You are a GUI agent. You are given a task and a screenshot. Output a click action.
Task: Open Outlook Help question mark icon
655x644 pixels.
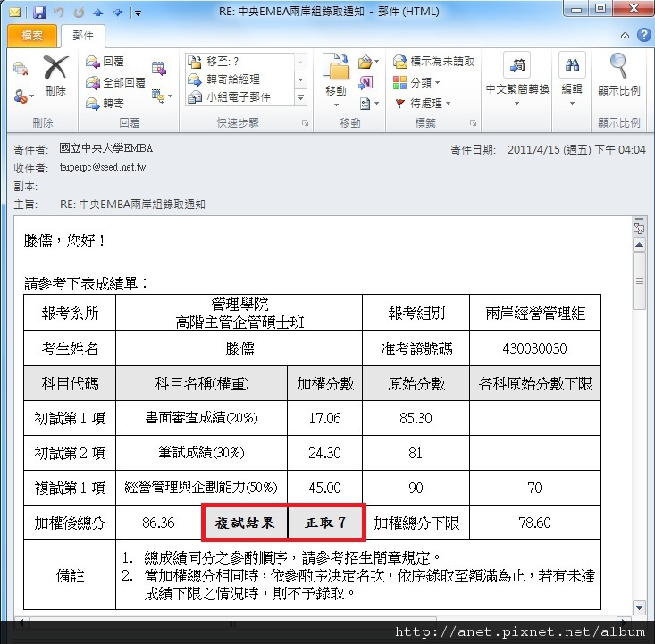coord(643,35)
